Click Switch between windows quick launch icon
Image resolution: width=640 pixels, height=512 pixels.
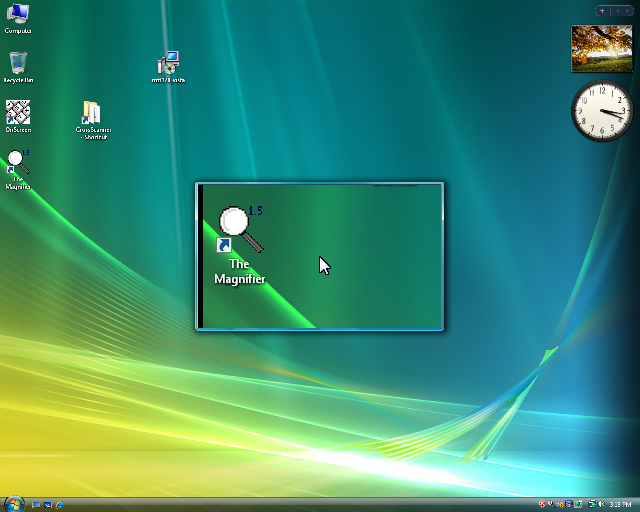click(47, 504)
